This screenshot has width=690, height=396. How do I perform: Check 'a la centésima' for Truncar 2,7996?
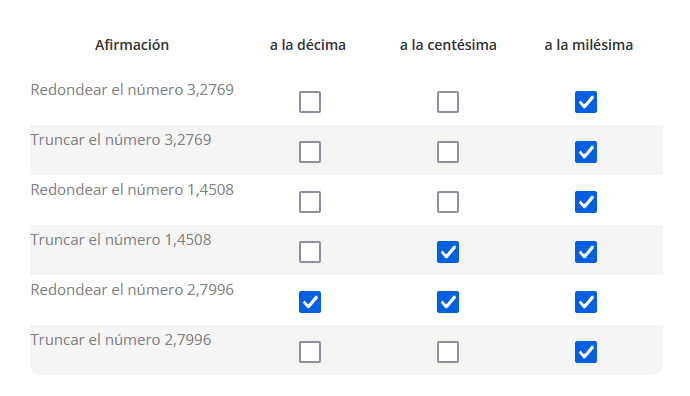[x=448, y=352]
